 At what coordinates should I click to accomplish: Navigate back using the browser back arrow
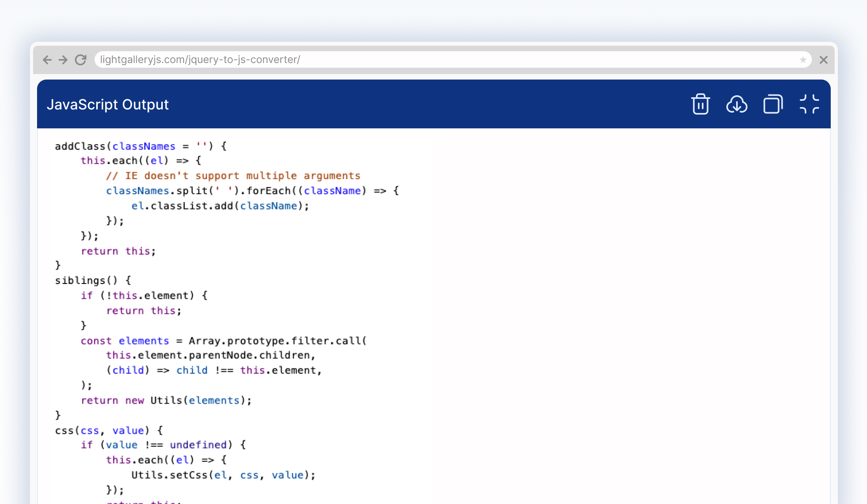click(x=47, y=60)
